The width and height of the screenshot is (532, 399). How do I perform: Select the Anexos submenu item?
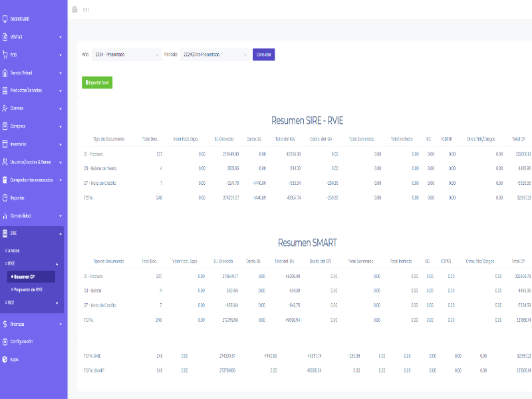[13, 251]
